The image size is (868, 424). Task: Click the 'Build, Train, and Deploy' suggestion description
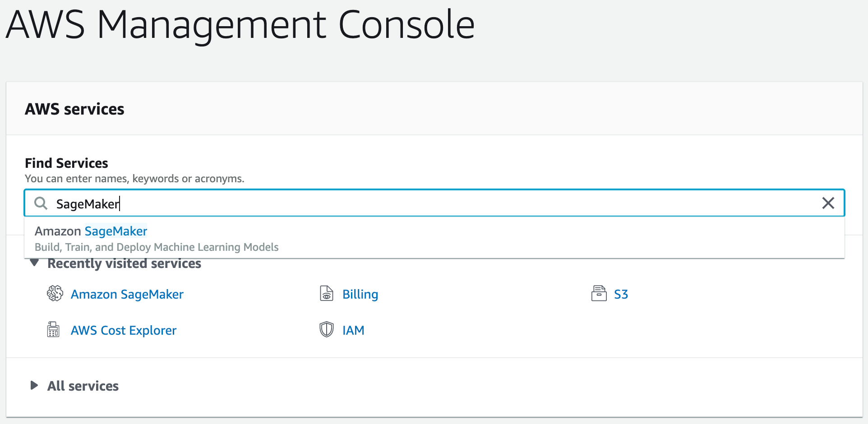click(157, 247)
